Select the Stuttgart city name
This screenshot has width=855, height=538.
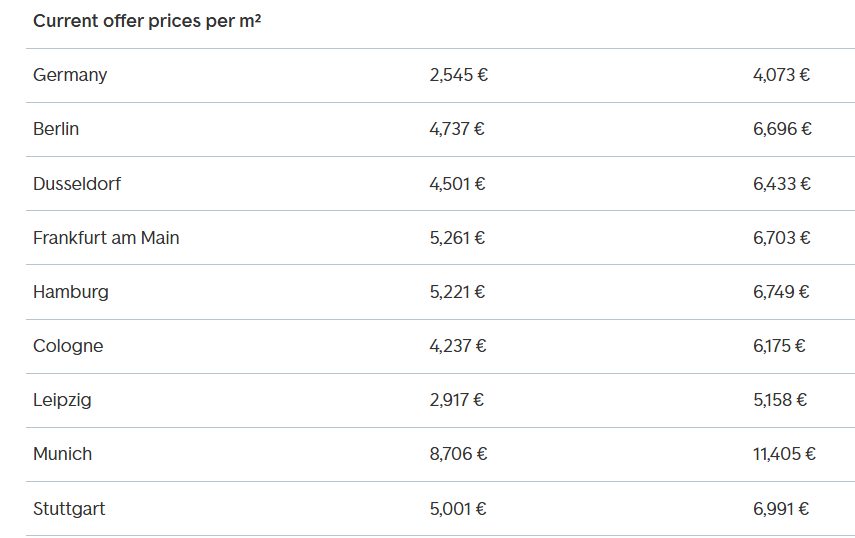[x=69, y=509]
